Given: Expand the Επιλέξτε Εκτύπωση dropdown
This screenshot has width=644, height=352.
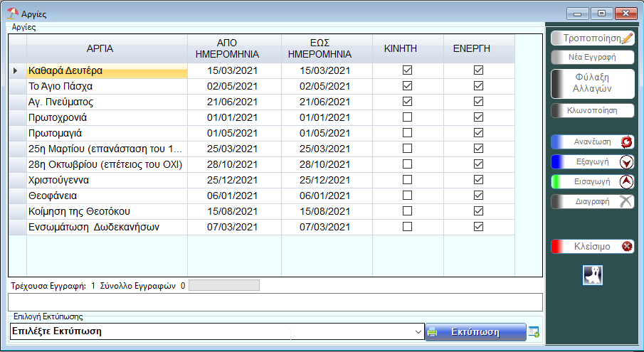Looking at the screenshot, I should 418,332.
